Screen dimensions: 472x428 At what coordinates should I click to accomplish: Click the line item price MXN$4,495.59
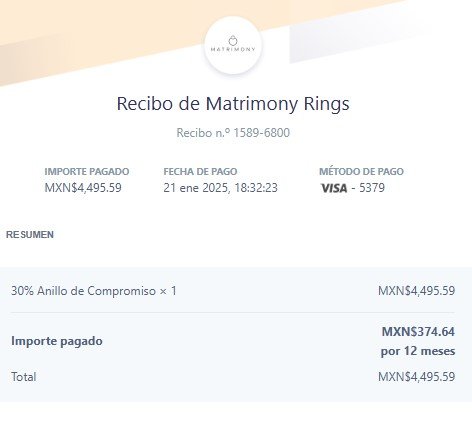416,291
